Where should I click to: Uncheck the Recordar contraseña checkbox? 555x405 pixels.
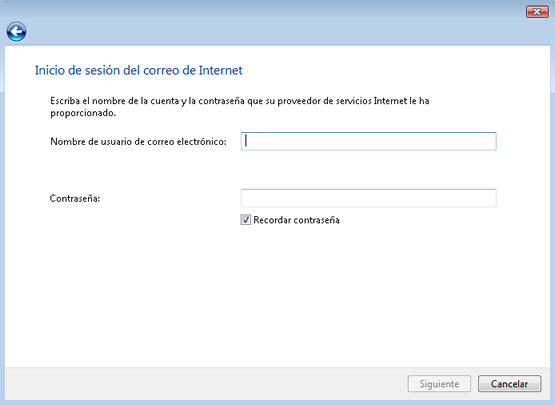[x=246, y=220]
